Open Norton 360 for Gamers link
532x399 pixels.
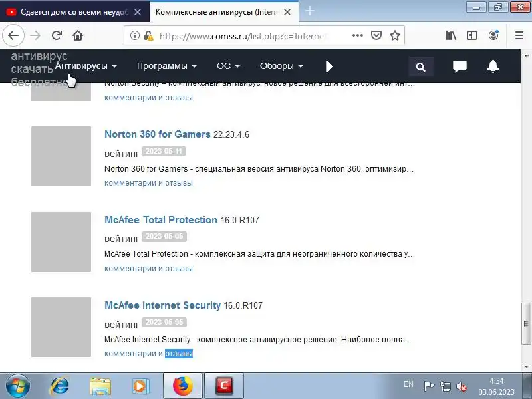click(x=158, y=134)
